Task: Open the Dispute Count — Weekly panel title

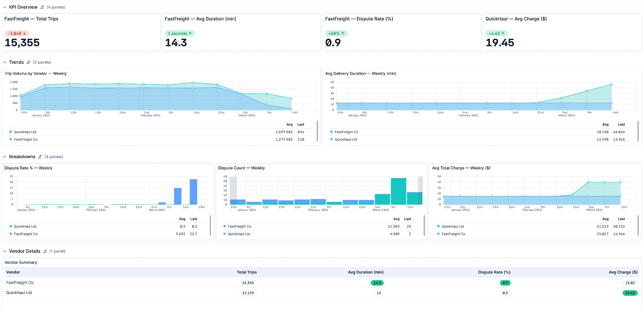Action: pos(241,168)
